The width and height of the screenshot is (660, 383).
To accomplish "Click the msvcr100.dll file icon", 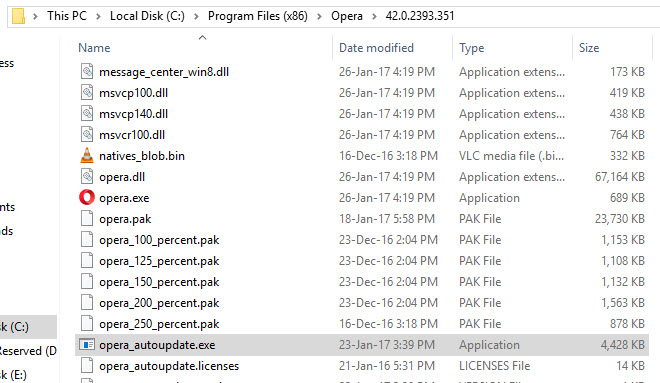I will (87, 135).
